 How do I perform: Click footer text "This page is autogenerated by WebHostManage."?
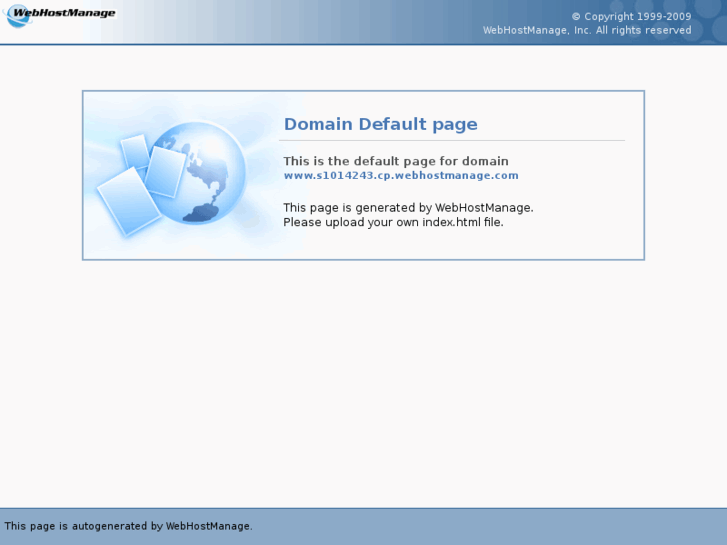point(128,526)
